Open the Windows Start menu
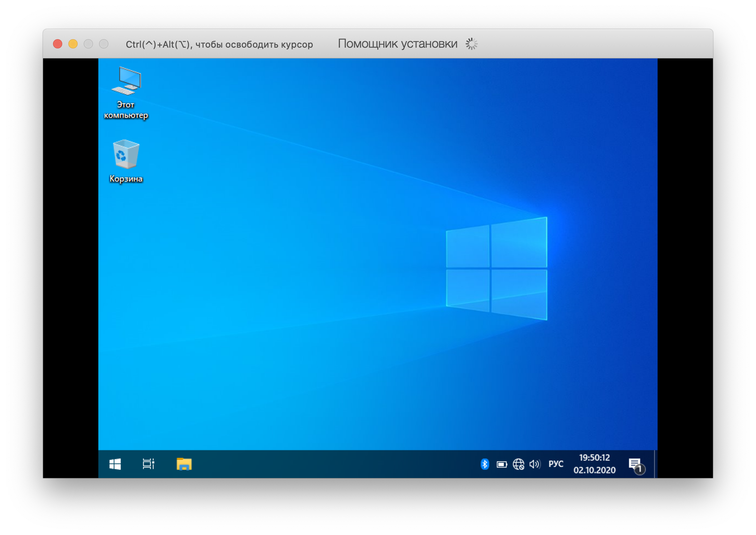756x535 pixels. [x=115, y=464]
